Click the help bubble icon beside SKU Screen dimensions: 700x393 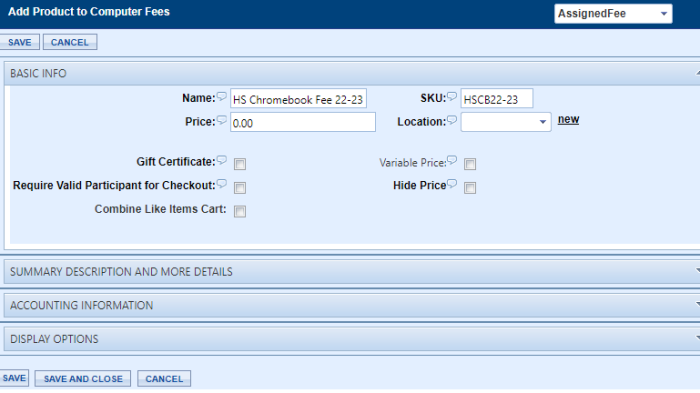(x=452, y=96)
